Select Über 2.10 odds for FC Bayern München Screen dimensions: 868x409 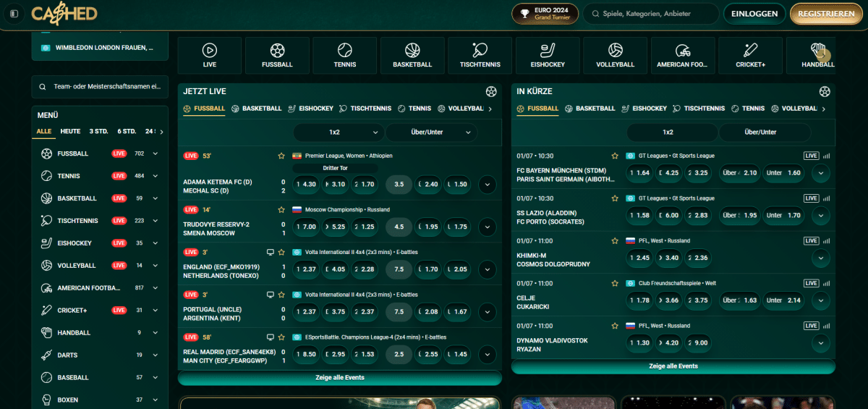[x=741, y=173]
